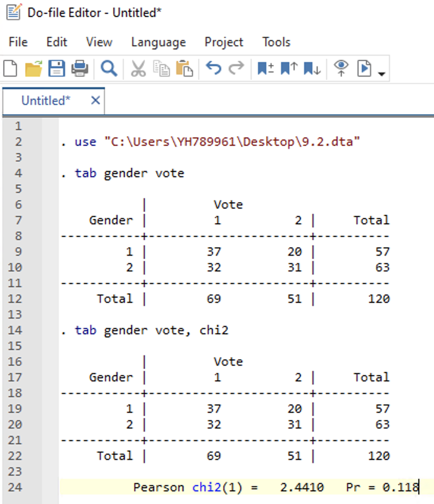
Task: Redo the undone edit
Action: pos(236,68)
